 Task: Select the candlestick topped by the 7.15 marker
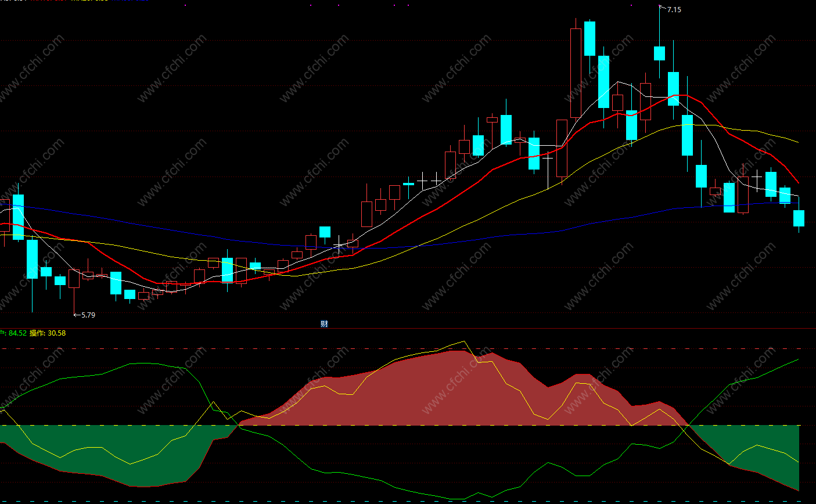tap(659, 53)
